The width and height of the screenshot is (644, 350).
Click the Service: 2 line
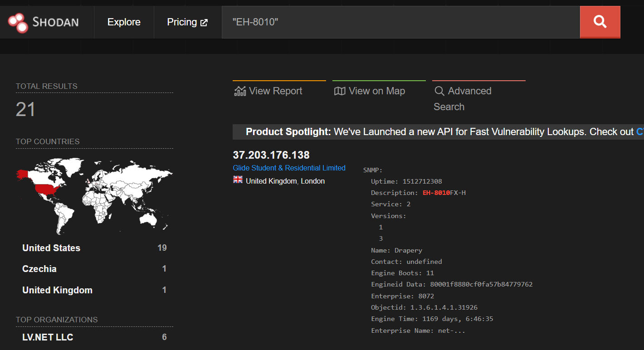390,204
